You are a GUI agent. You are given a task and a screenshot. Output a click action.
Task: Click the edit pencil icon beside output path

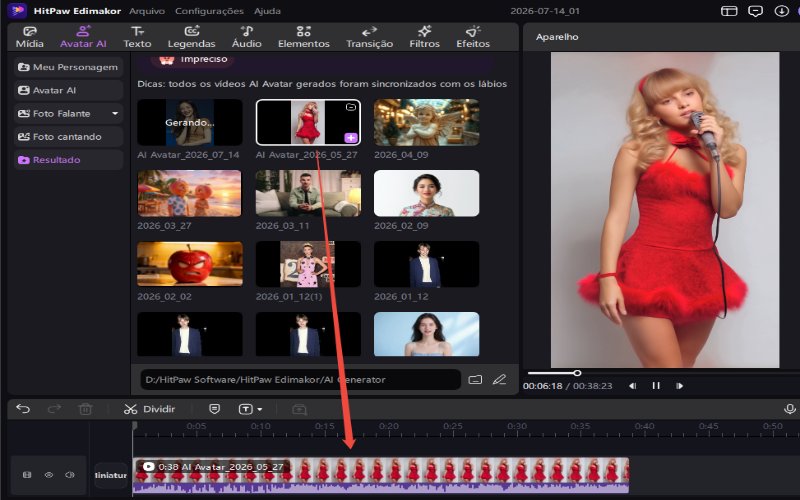click(499, 380)
